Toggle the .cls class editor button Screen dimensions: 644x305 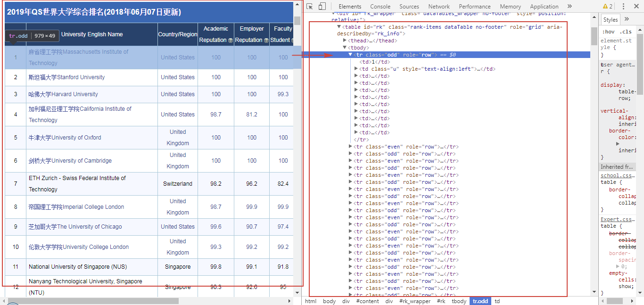pos(626,32)
